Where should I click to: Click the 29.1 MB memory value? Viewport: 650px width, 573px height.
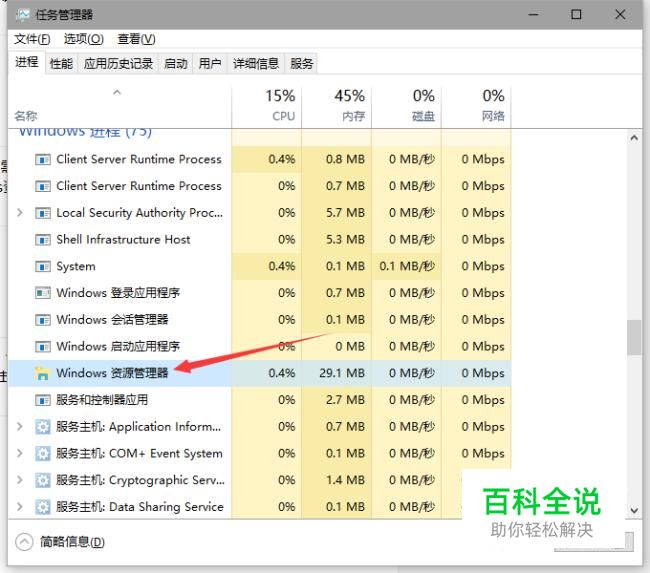[x=342, y=373]
